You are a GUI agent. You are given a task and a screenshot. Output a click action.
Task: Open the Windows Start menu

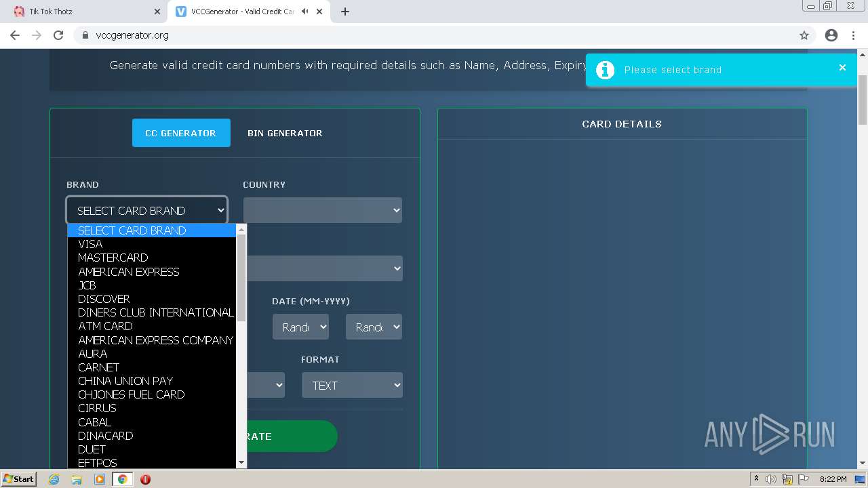[18, 479]
